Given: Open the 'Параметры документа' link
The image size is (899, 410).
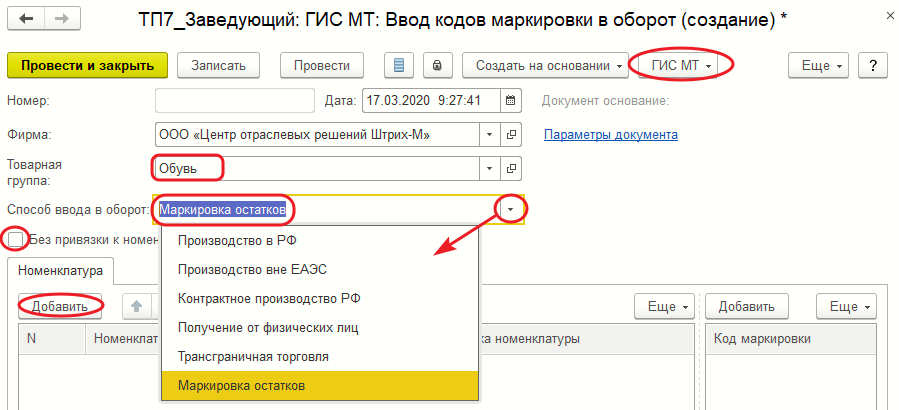Looking at the screenshot, I should pyautogui.click(x=610, y=134).
